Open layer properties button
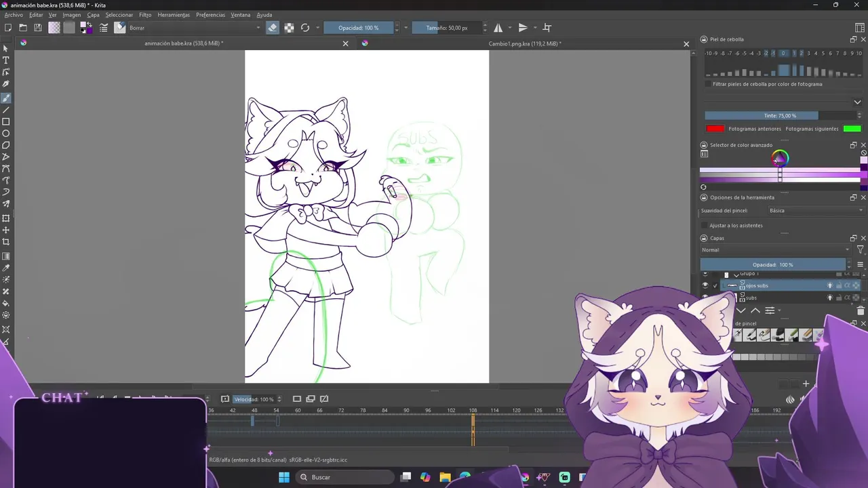Viewport: 868px width, 488px height. pos(770,310)
